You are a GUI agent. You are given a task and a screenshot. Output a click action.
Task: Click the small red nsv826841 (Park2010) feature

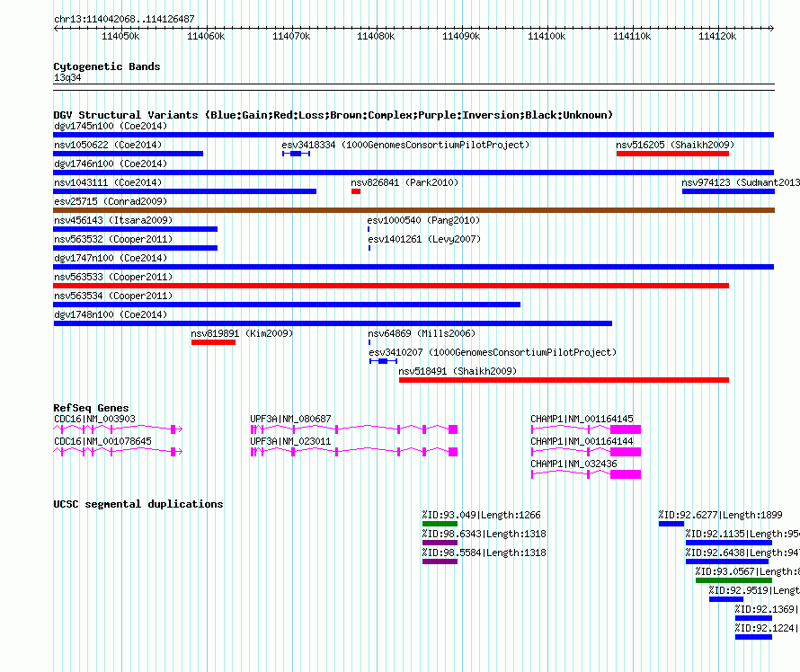click(356, 191)
